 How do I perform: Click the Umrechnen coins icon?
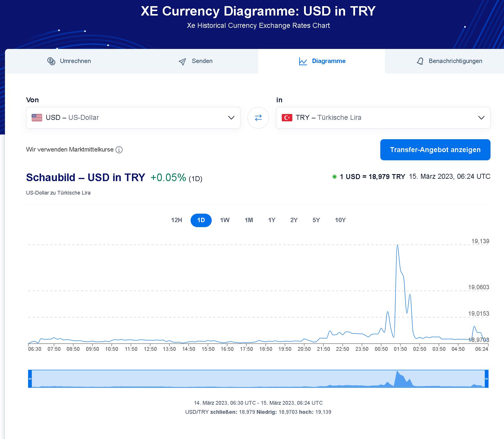51,61
